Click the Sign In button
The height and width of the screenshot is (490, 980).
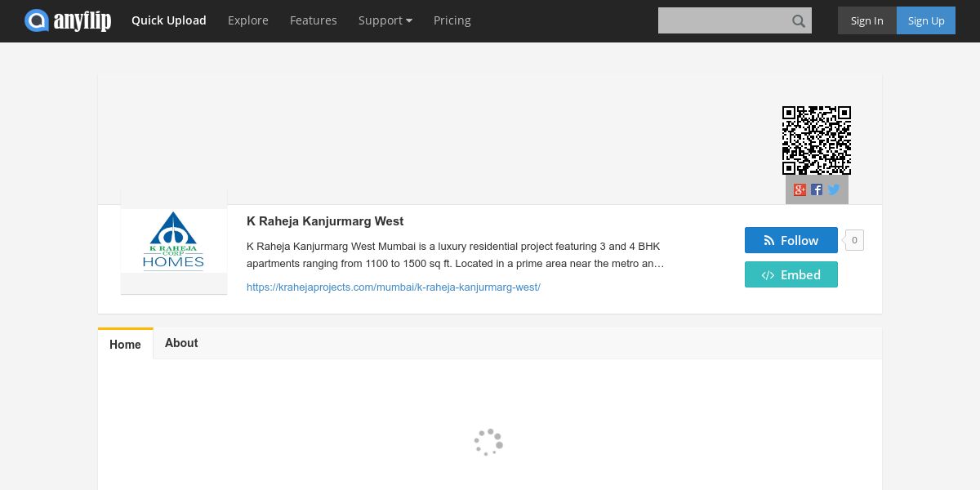coord(867,20)
